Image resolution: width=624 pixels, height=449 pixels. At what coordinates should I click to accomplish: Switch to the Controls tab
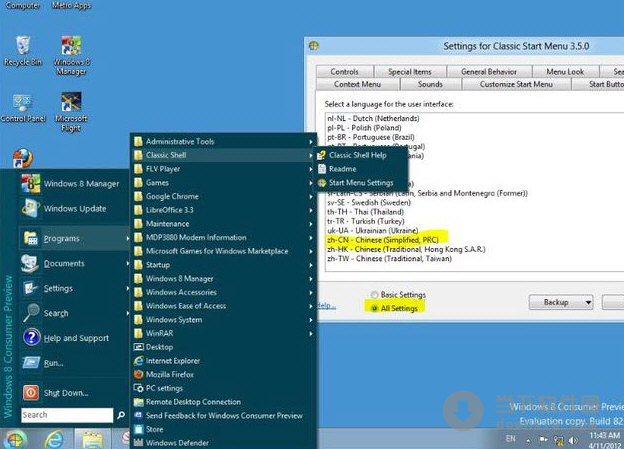click(345, 72)
